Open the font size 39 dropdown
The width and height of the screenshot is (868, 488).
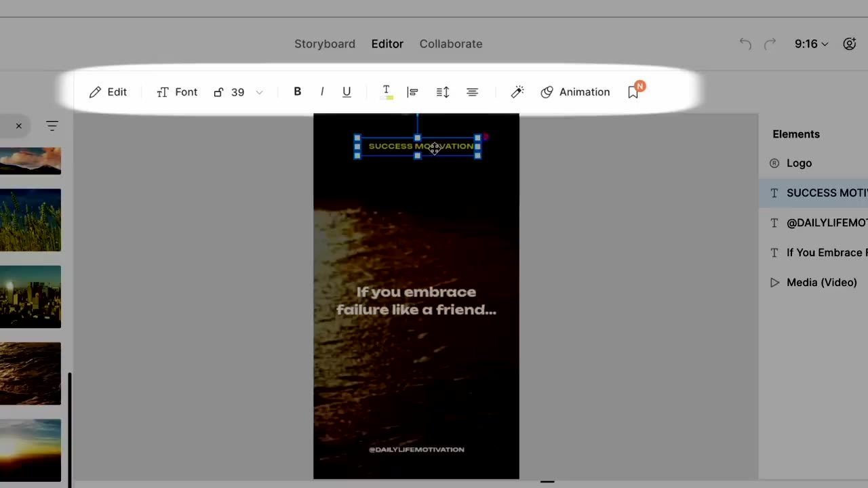[246, 92]
